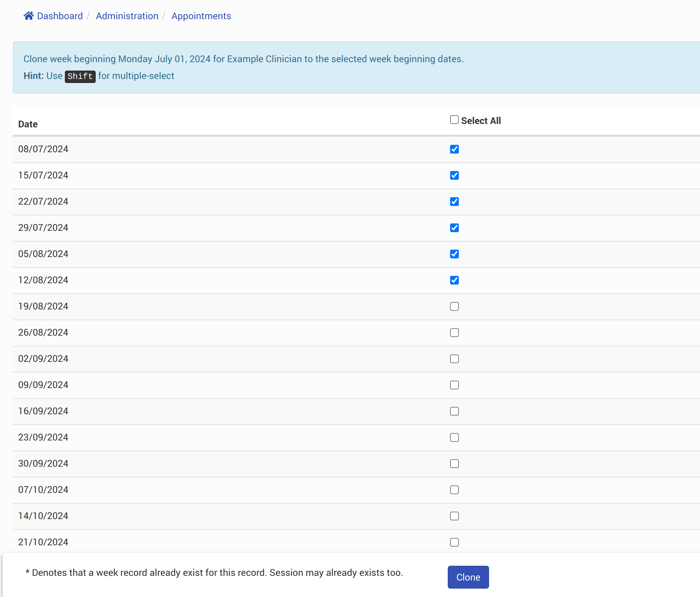
Task: Check the 26/08/2024 week
Action: coord(454,333)
